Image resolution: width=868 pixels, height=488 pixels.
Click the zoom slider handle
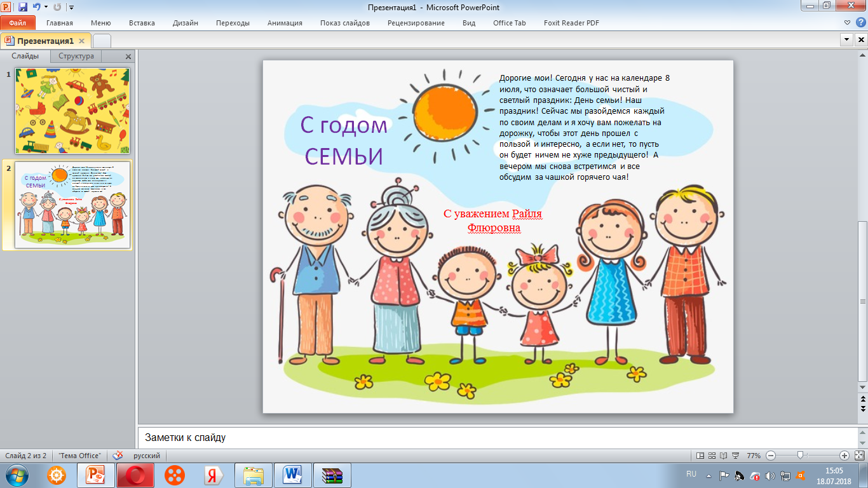click(800, 456)
